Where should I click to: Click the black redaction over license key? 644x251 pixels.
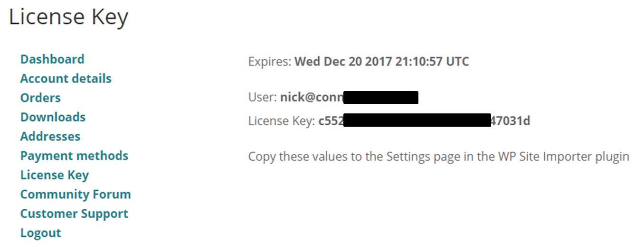(417, 121)
